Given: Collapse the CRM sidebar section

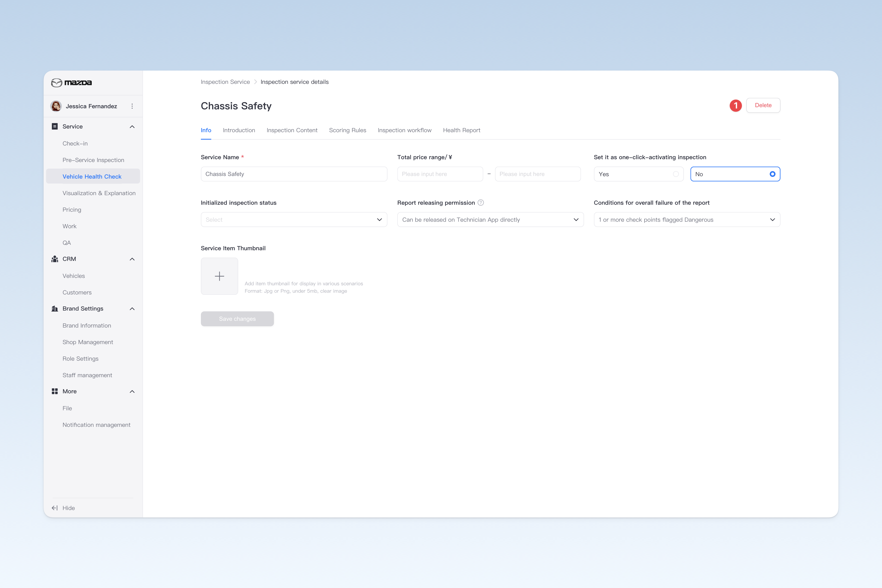Looking at the screenshot, I should click(132, 259).
